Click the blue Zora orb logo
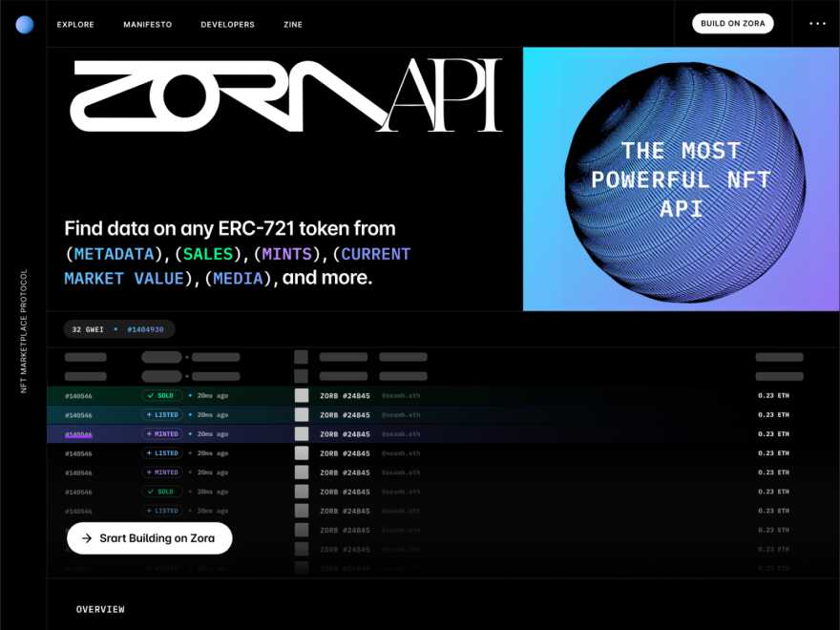The image size is (840, 630). (x=25, y=25)
